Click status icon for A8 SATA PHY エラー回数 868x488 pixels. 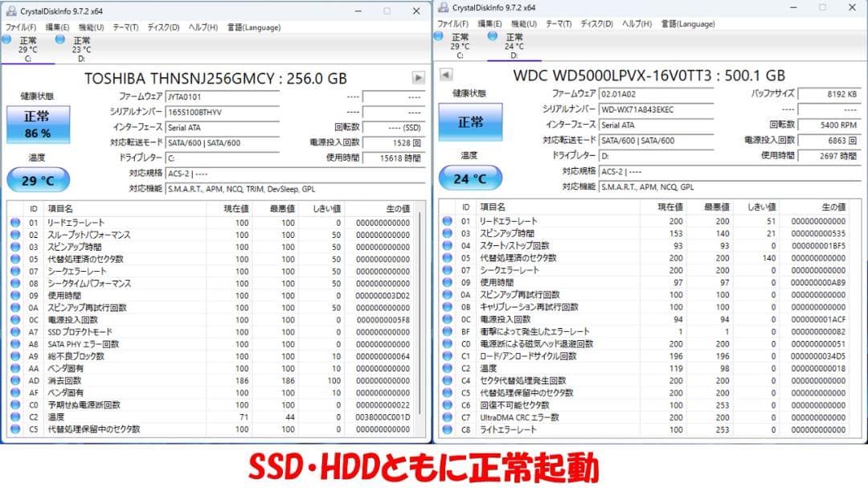tap(15, 344)
